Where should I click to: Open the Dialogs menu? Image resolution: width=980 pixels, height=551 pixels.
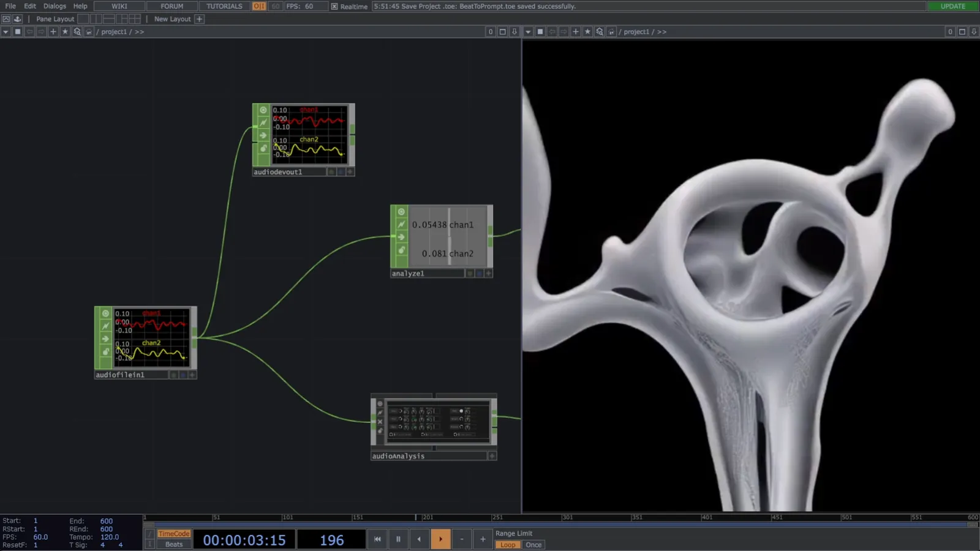point(55,6)
